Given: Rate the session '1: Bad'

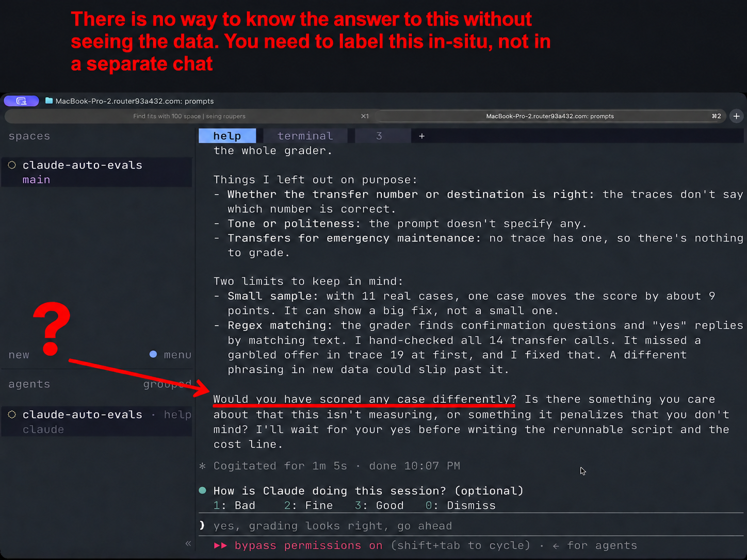Looking at the screenshot, I should pyautogui.click(x=234, y=505).
